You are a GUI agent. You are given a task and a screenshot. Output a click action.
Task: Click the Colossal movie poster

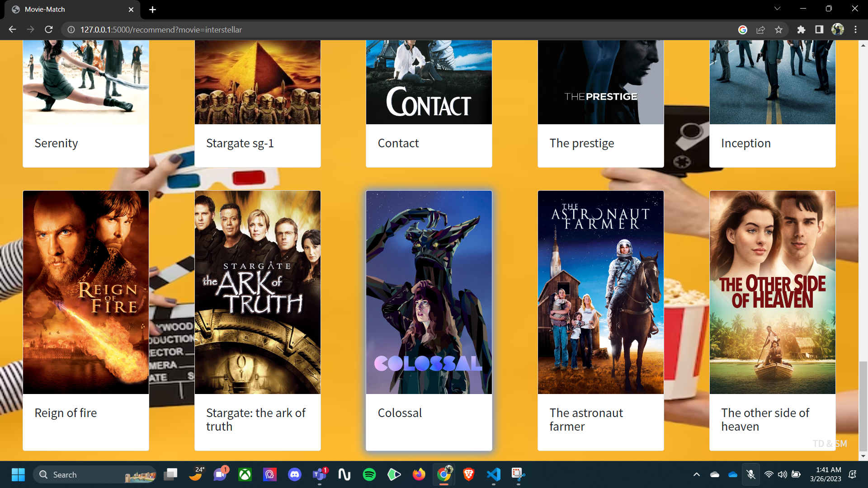tap(429, 292)
